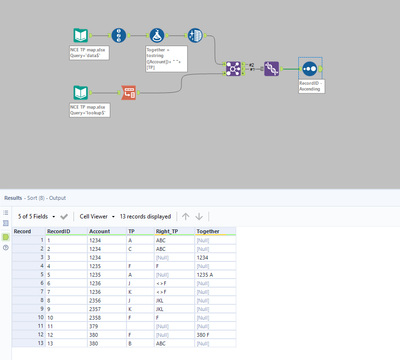Select the Formula tool with flask icon

click(x=157, y=35)
